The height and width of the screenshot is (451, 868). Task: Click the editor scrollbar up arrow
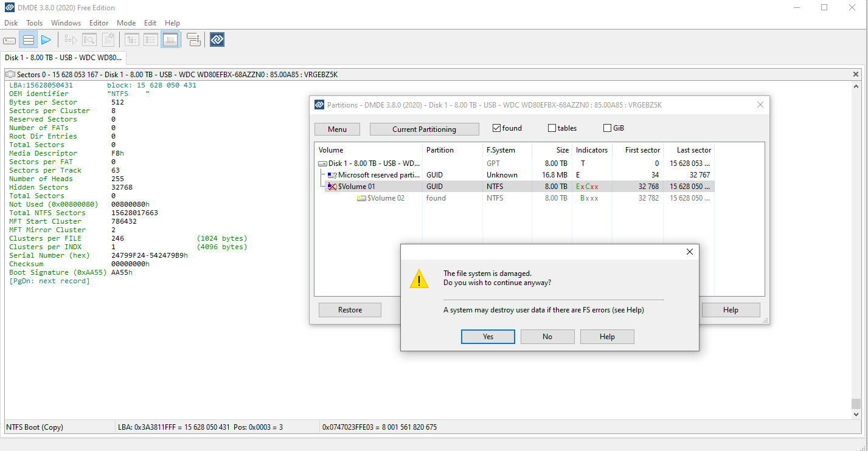[x=856, y=86]
